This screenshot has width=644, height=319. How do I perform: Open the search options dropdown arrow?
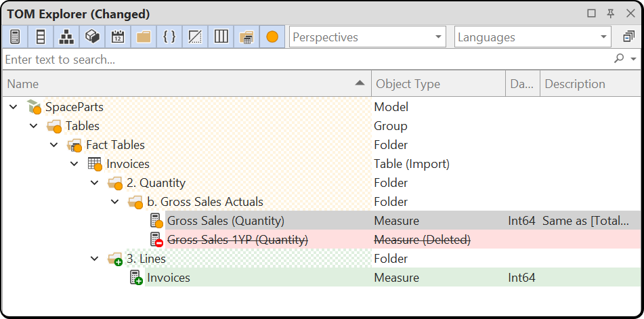[x=633, y=59]
